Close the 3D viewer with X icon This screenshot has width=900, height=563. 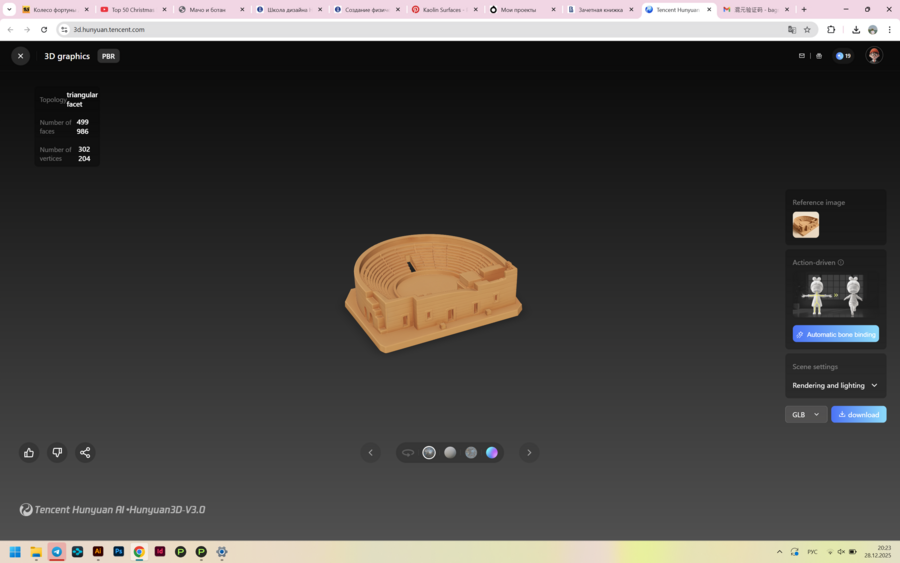(x=20, y=56)
